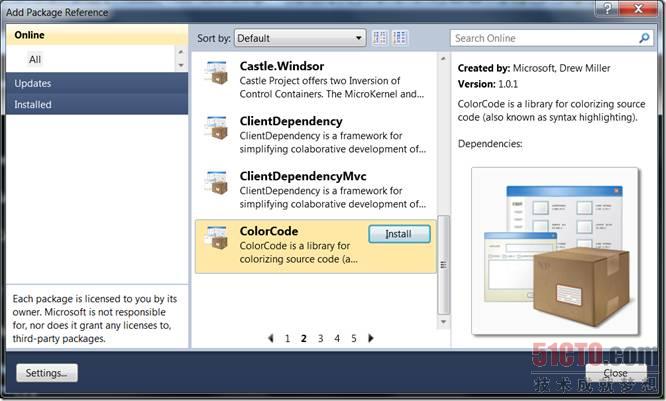This screenshot has width=666, height=401.
Task: Go to page 3
Action: [321, 339]
